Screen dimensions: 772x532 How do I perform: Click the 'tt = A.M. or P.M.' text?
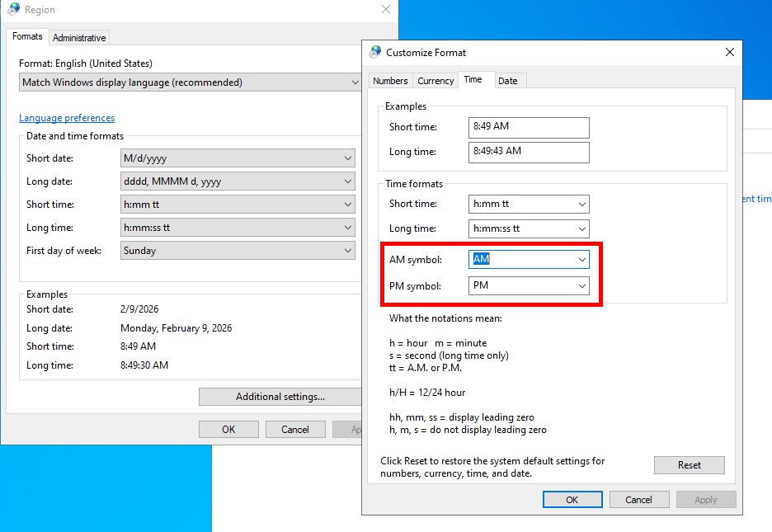pyautogui.click(x=426, y=368)
